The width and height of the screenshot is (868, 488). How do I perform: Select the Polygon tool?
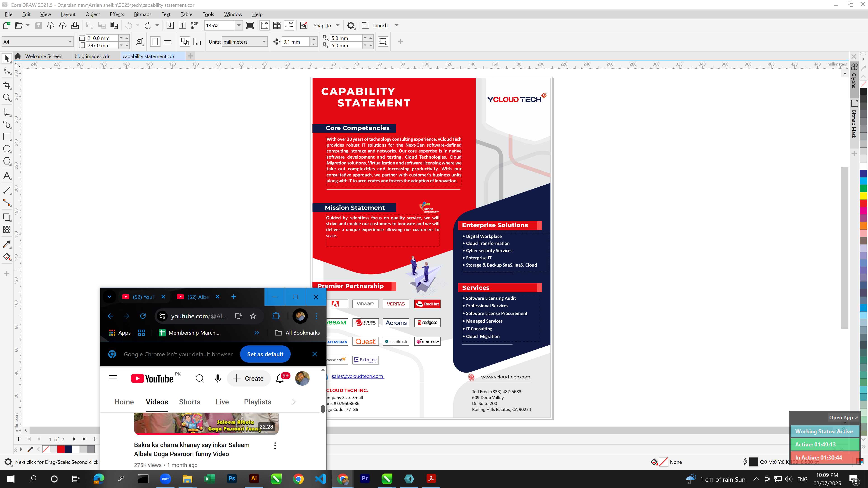click(7, 161)
